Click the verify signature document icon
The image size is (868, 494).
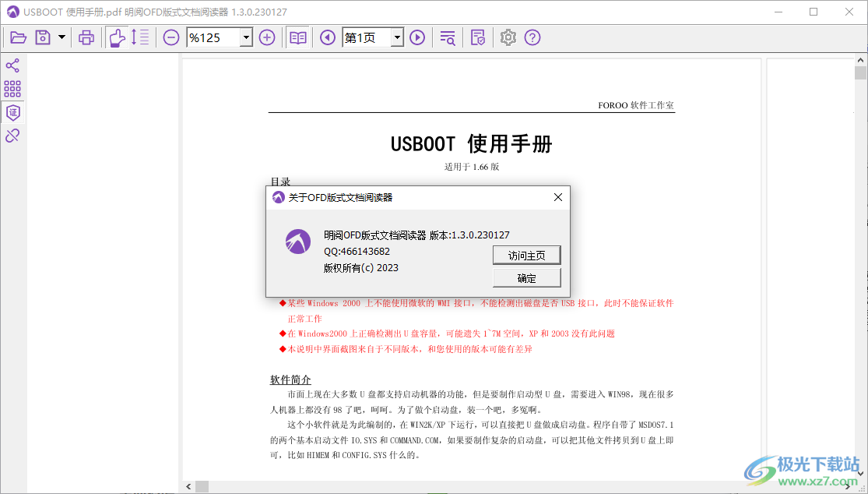click(478, 37)
